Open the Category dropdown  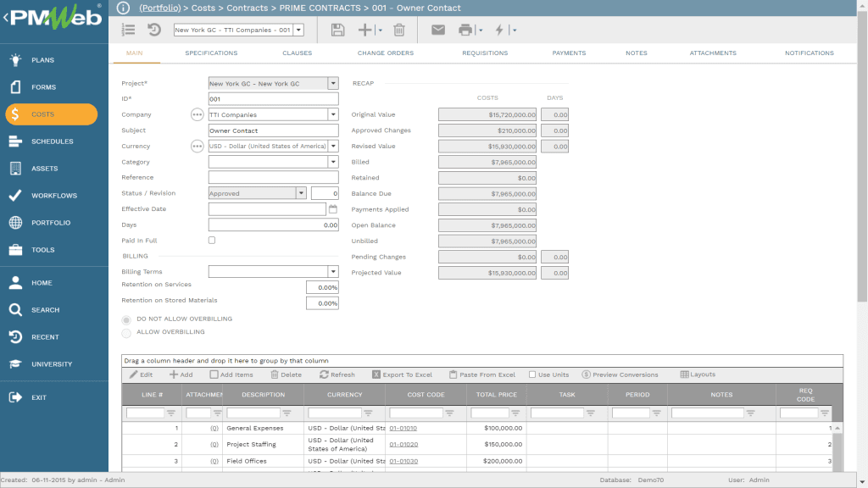coord(333,162)
